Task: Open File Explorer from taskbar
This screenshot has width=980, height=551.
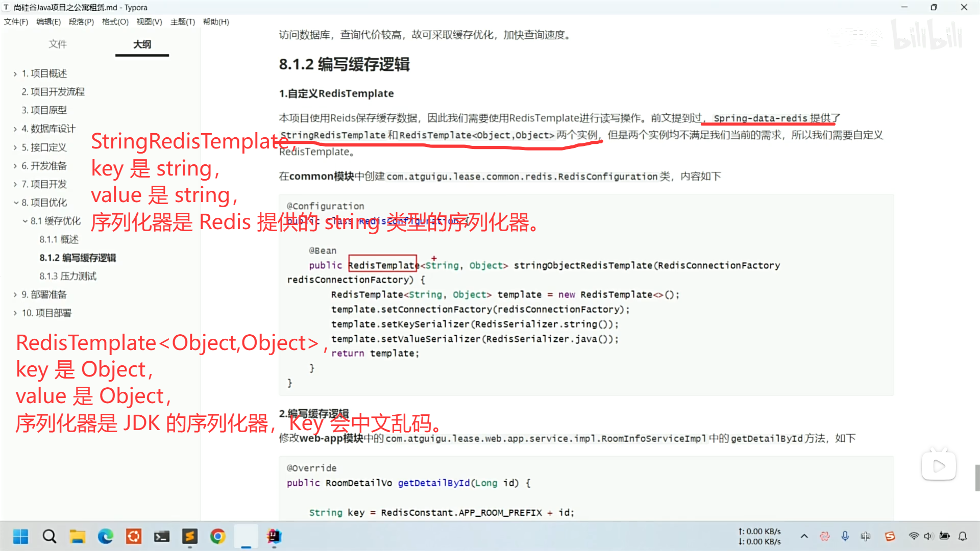Action: (x=78, y=536)
